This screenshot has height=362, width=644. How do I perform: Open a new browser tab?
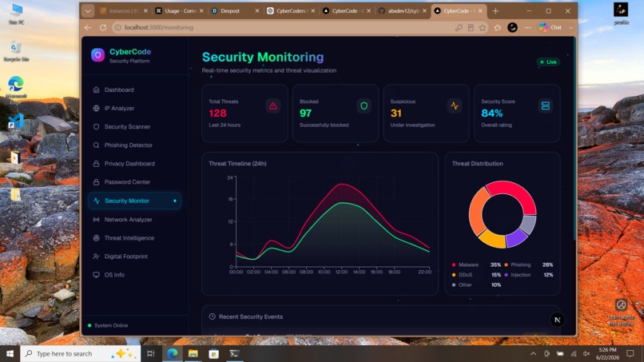point(495,11)
